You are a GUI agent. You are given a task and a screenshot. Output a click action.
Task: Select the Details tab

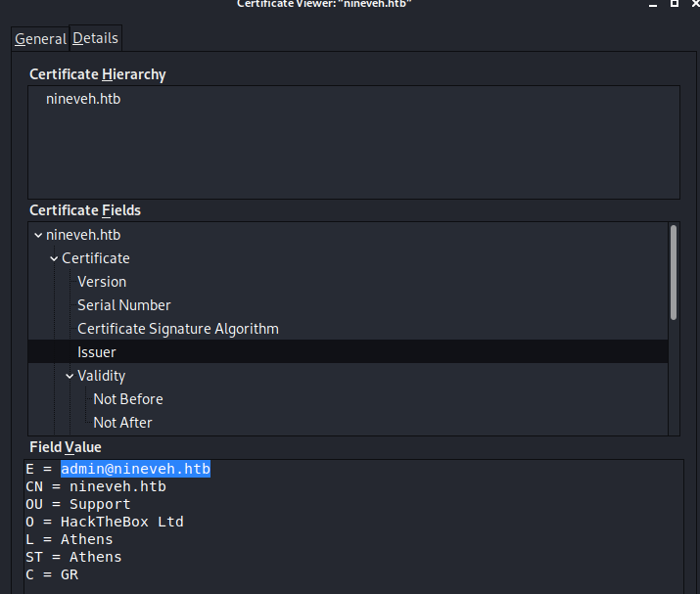pos(95,38)
